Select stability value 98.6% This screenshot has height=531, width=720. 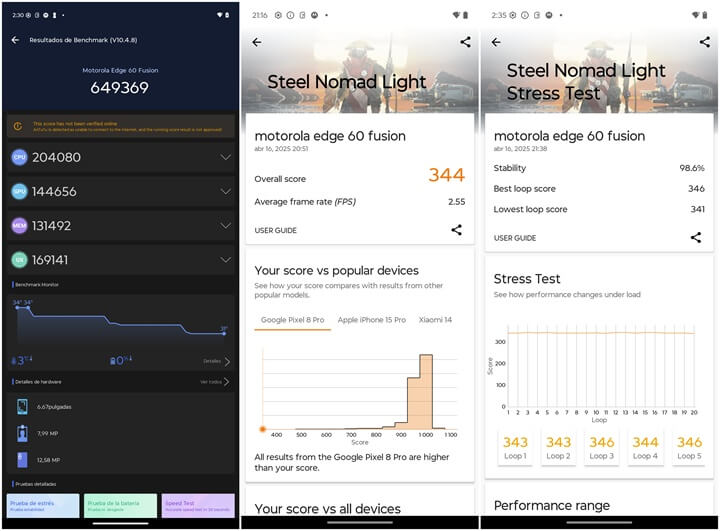tap(692, 168)
